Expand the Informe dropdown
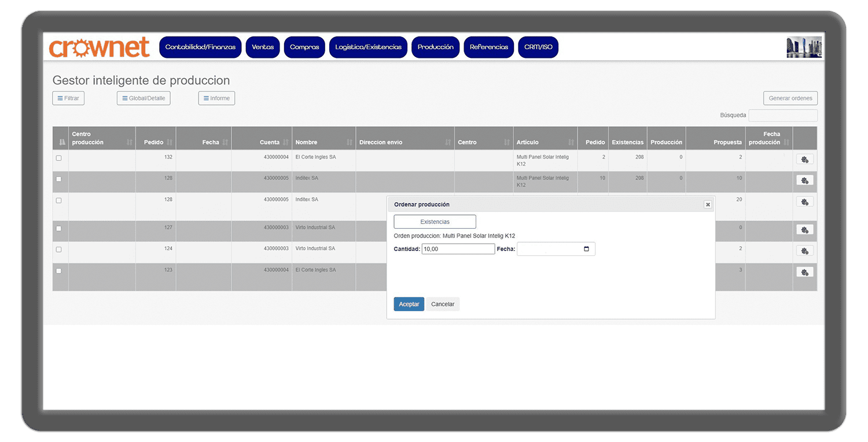The height and width of the screenshot is (442, 868). (216, 98)
